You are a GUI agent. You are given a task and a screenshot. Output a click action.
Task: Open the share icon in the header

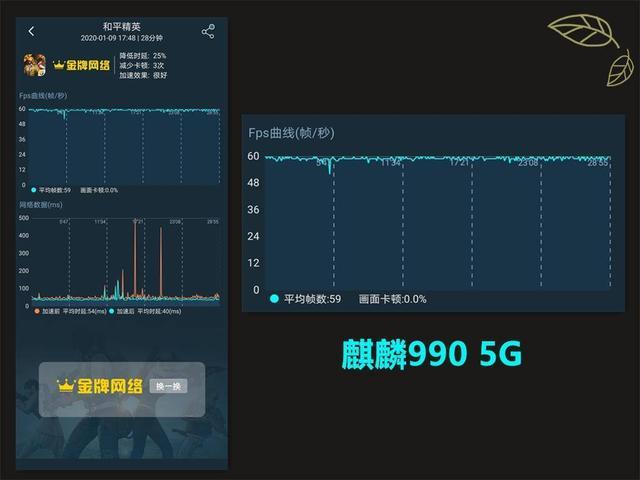click(x=208, y=31)
